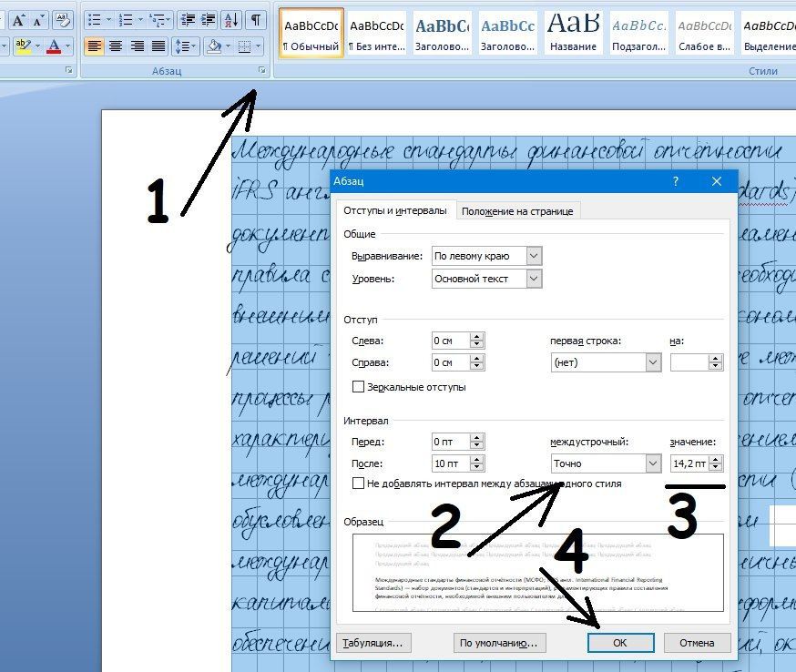Open the Уровень dropdown
Screen dimensions: 796x672
tap(534, 279)
